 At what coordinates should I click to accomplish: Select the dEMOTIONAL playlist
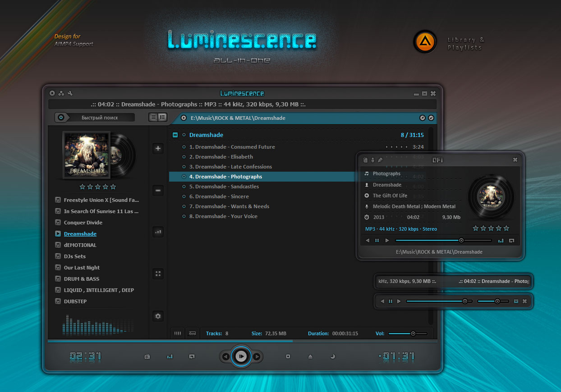tap(80, 245)
